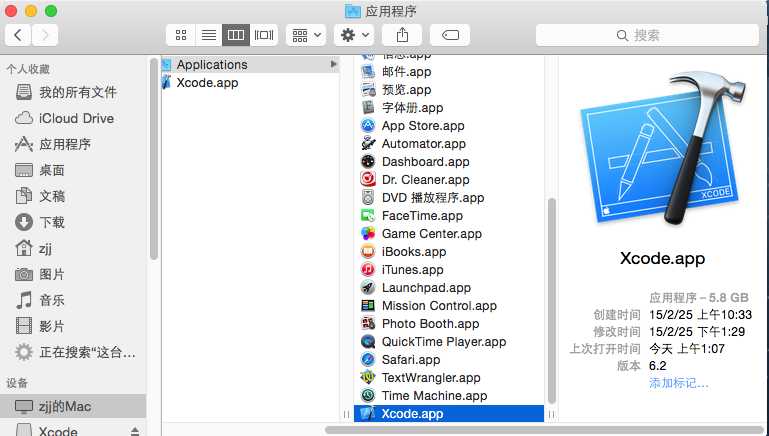This screenshot has width=769, height=436.
Task: Click the green zoom window button
Action: coord(51,11)
